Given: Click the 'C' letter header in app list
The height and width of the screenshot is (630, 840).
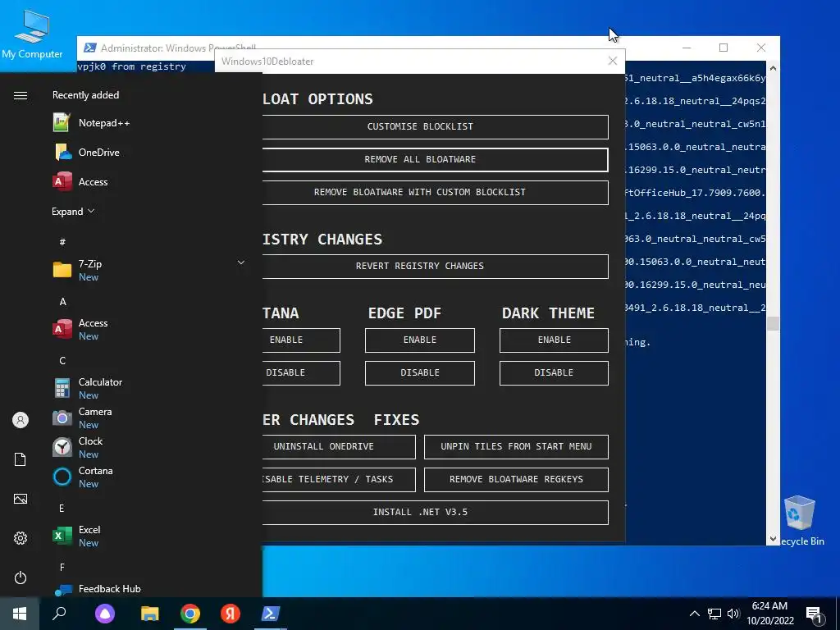Looking at the screenshot, I should tap(62, 361).
